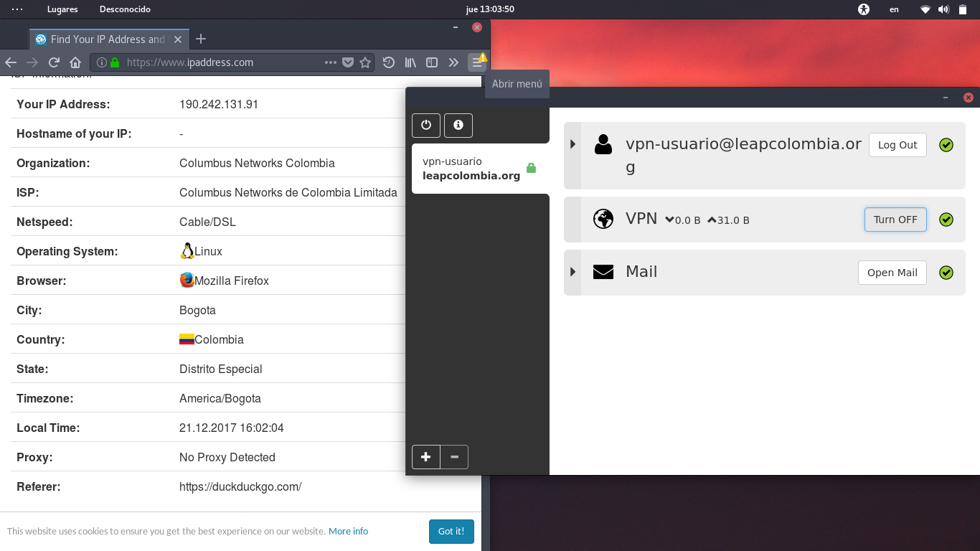
Task: Click green status check next to VPN
Action: pos(946,220)
